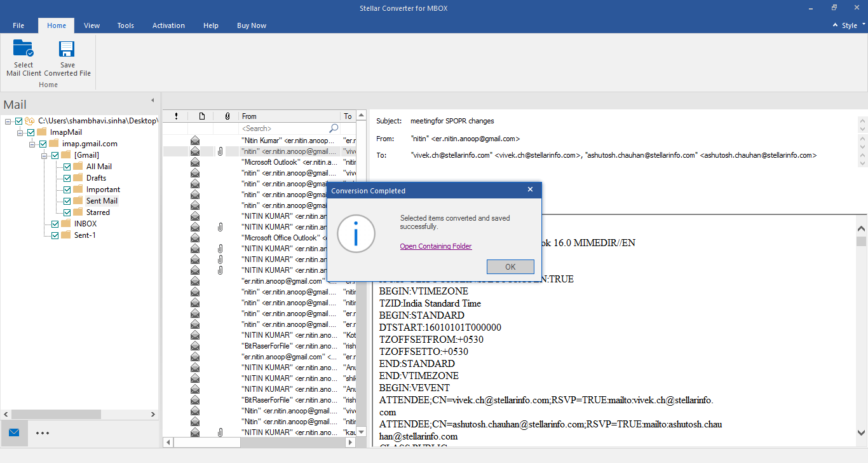Click the Save Converted File ribbon icon
The image size is (868, 463).
(x=67, y=49)
